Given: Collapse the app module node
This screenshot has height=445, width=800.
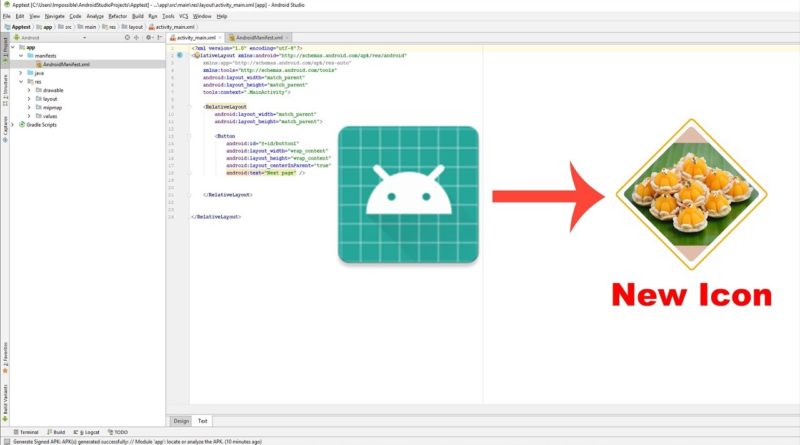Looking at the screenshot, I should [x=13, y=47].
